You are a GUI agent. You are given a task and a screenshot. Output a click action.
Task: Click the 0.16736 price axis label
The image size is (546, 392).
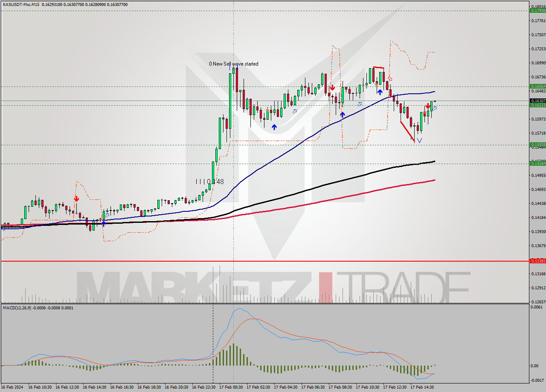point(538,77)
